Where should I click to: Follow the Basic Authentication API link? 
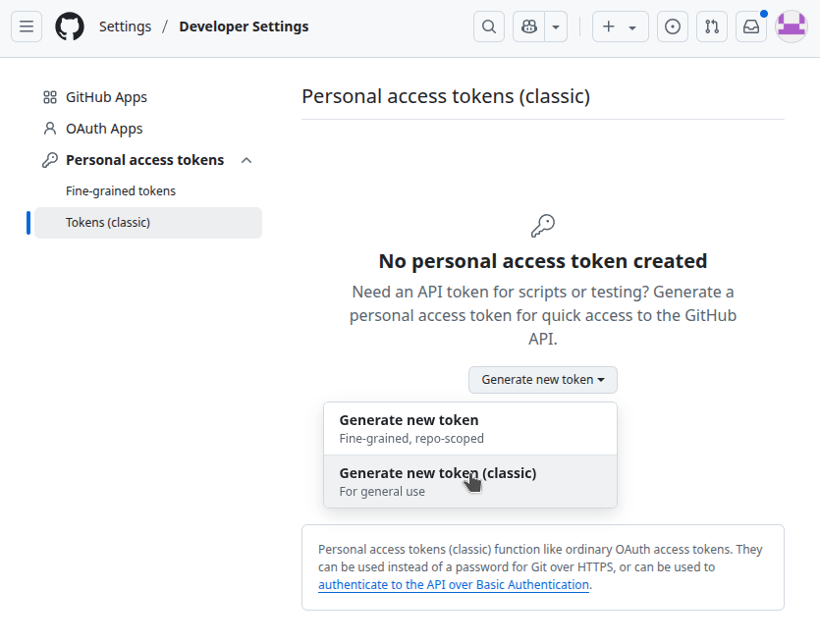[x=453, y=584]
